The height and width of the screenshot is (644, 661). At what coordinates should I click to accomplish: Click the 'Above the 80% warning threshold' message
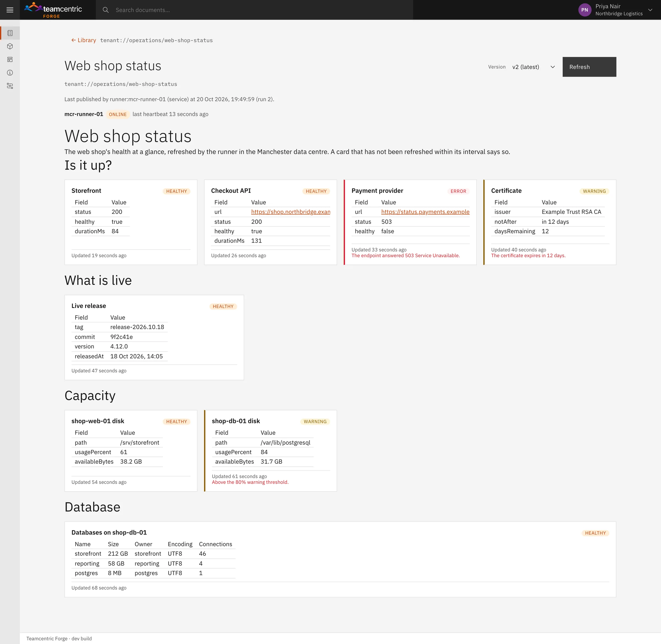click(x=250, y=482)
